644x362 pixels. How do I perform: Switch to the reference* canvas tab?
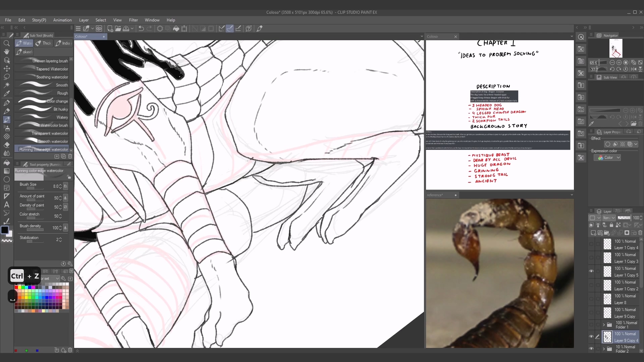(442, 195)
